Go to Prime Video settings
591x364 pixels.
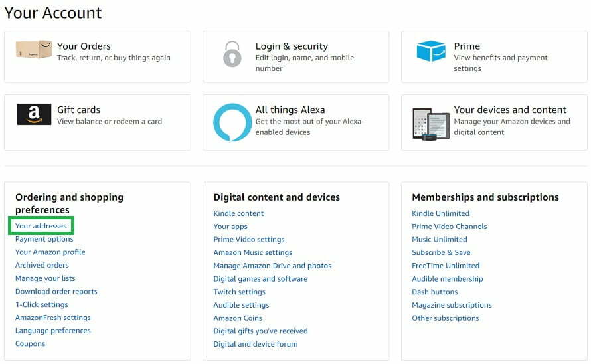click(249, 240)
